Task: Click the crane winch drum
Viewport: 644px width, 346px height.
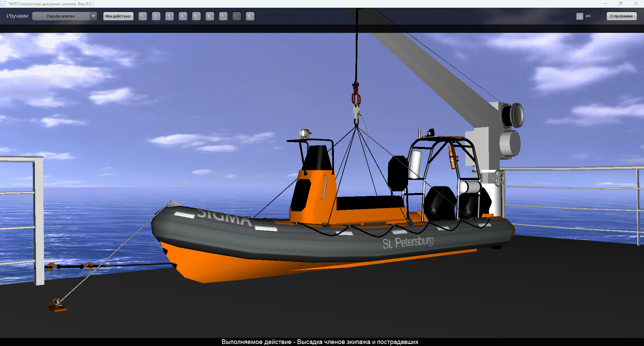Action: (x=512, y=115)
